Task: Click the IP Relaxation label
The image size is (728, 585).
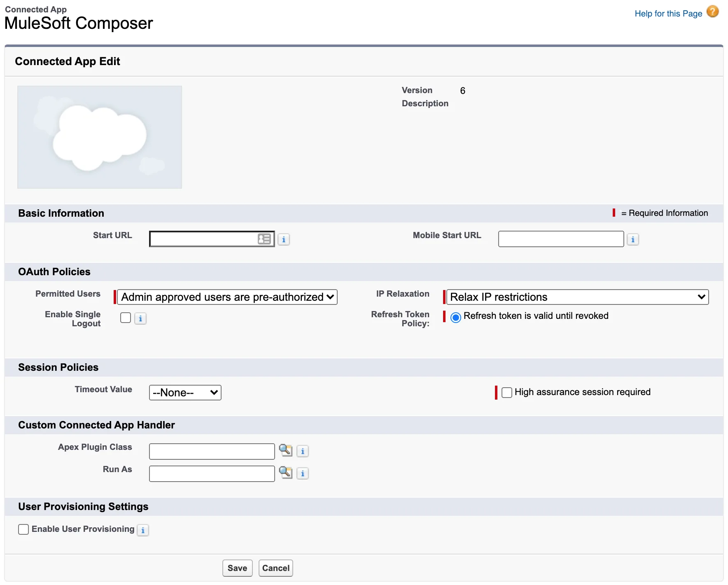Action: [x=403, y=294]
